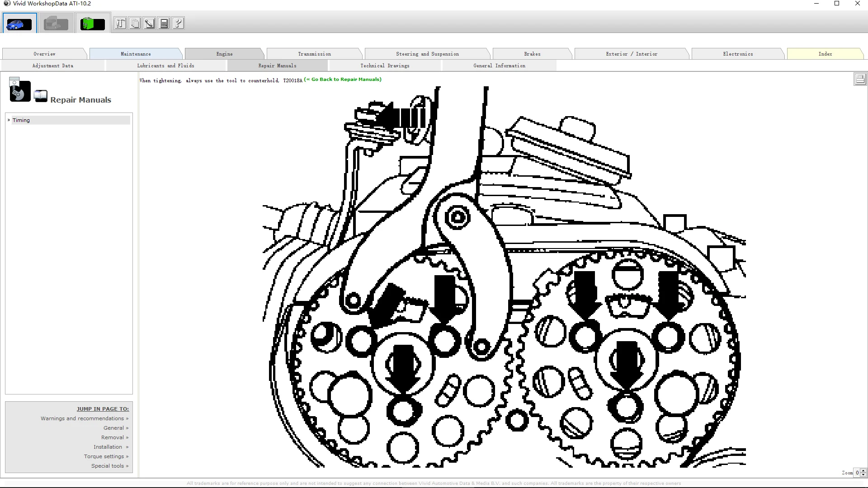The height and width of the screenshot is (488, 868).
Task: Open the calculator toolbar icon
Action: (x=164, y=23)
